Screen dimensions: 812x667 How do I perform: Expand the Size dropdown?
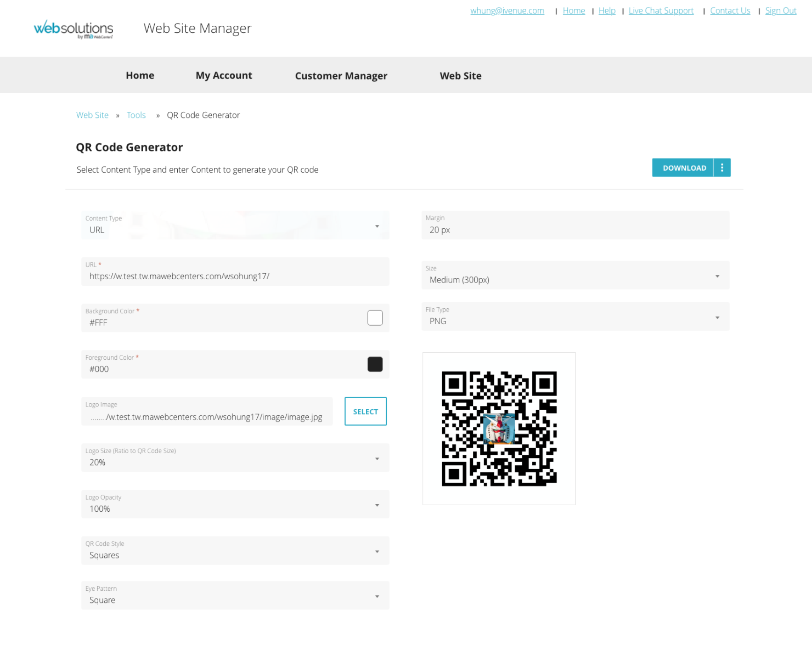575,275
